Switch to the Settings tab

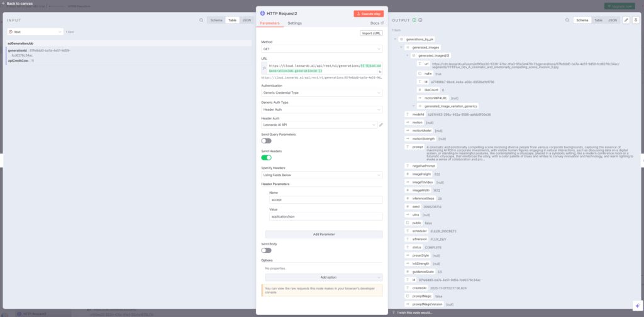(x=294, y=23)
